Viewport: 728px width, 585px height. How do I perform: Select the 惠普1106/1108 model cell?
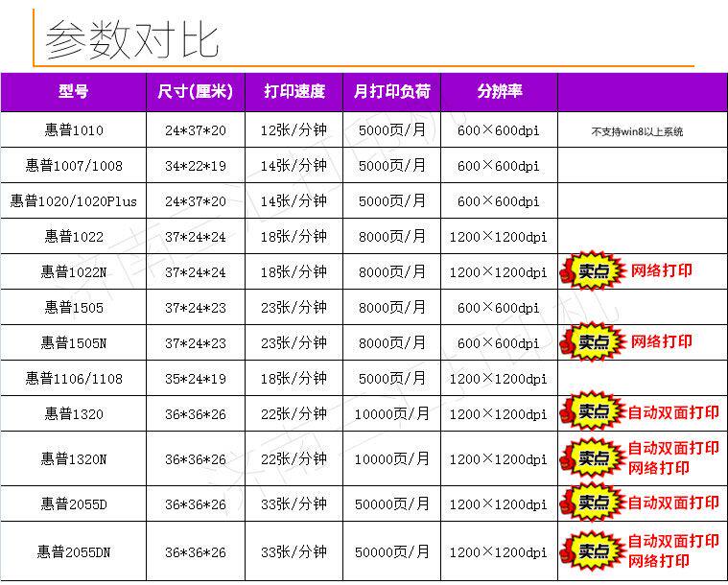tap(74, 379)
